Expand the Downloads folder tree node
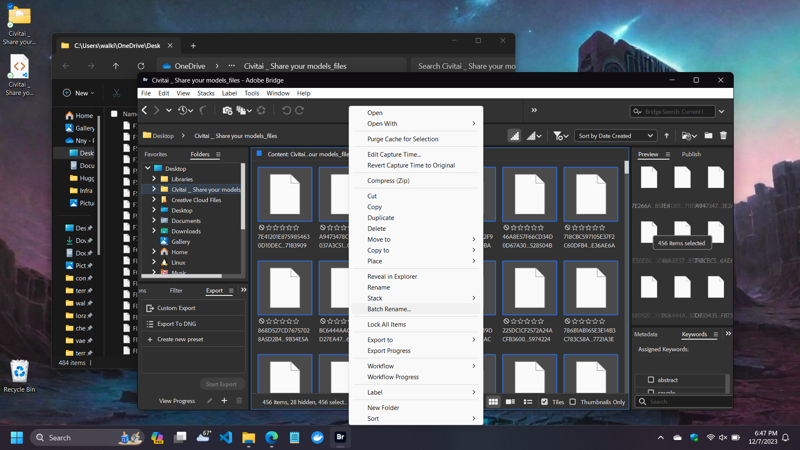 [x=154, y=231]
